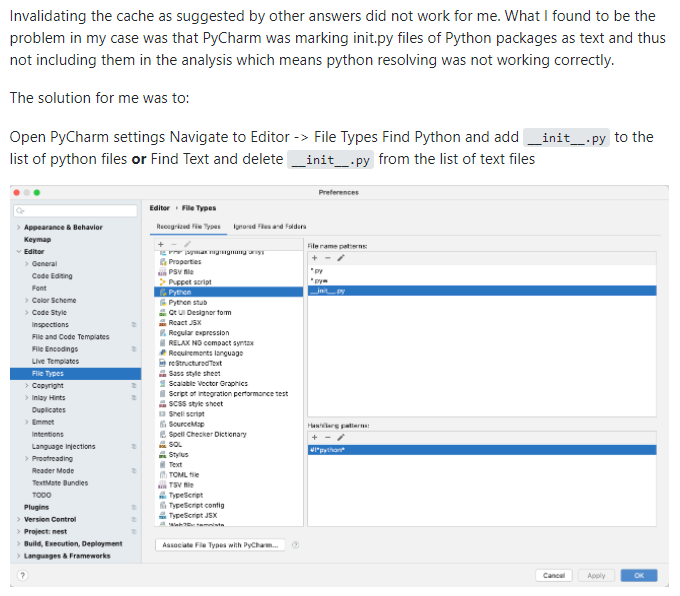This screenshot has width=680, height=596.
Task: Click the Qt UI Designer form icon
Action: pos(163,312)
